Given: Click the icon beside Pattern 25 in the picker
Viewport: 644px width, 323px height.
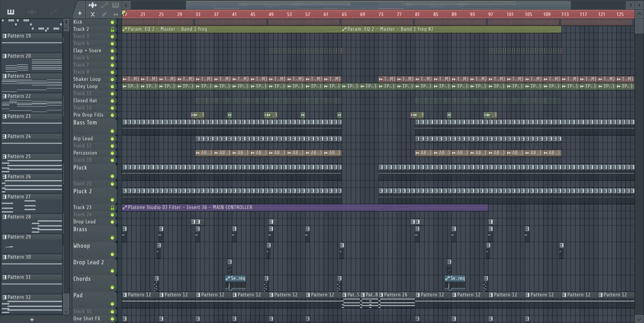Looking at the screenshot, I should (4, 157).
